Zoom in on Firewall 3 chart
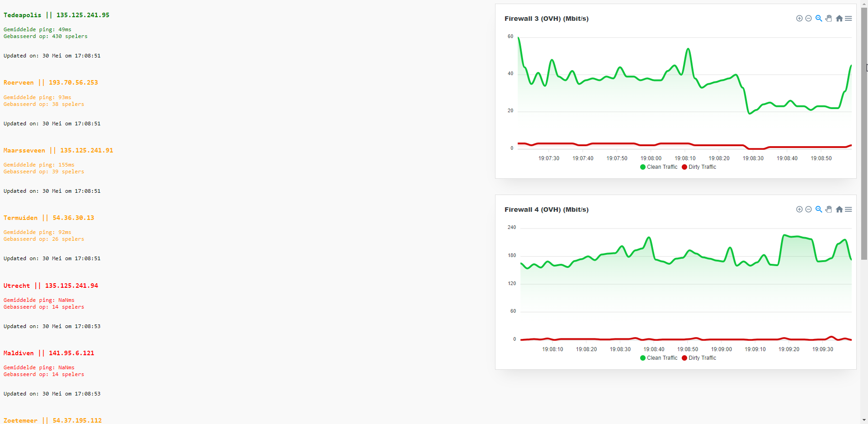Viewport: 868px width, 424px height. (x=799, y=19)
